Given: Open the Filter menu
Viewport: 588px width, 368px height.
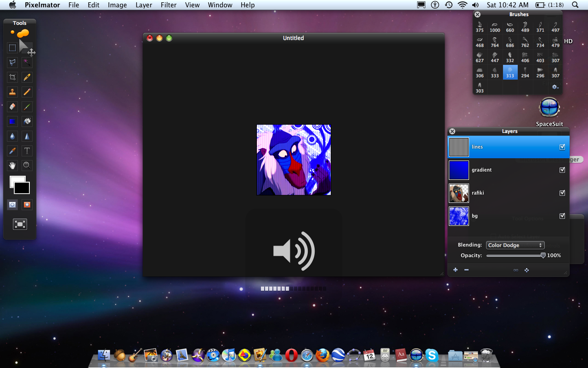Looking at the screenshot, I should point(169,5).
